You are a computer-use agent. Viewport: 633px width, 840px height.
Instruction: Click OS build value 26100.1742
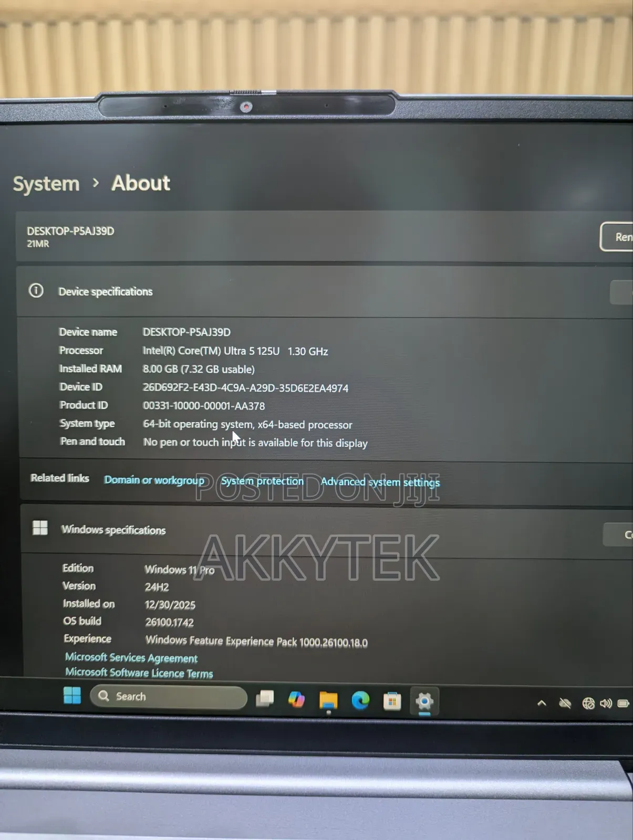pos(170,623)
